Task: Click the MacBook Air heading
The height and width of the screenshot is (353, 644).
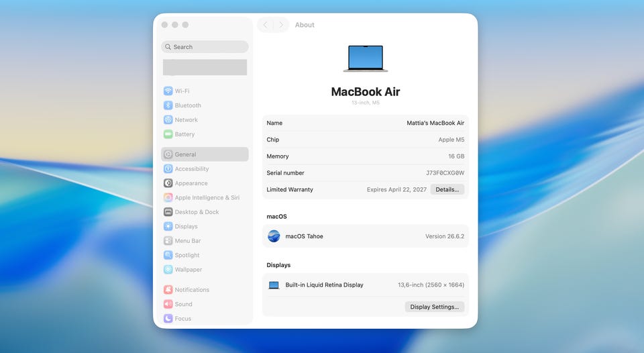Action: click(366, 92)
